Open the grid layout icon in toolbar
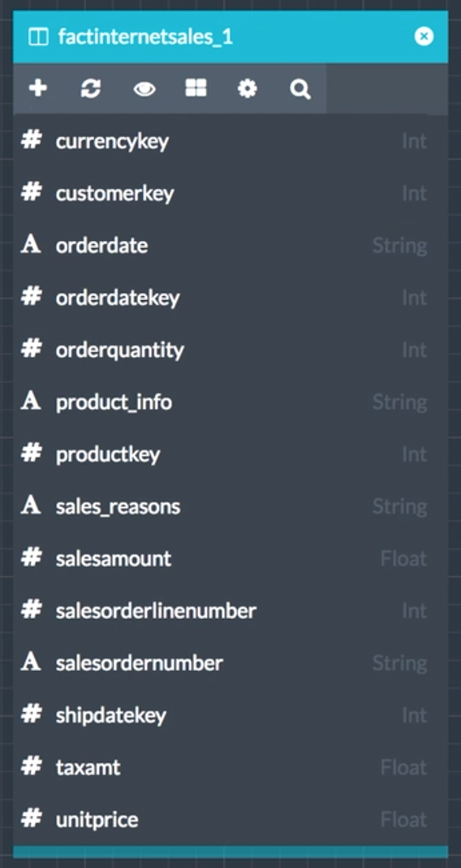Viewport: 461px width, 868px height. coord(196,88)
